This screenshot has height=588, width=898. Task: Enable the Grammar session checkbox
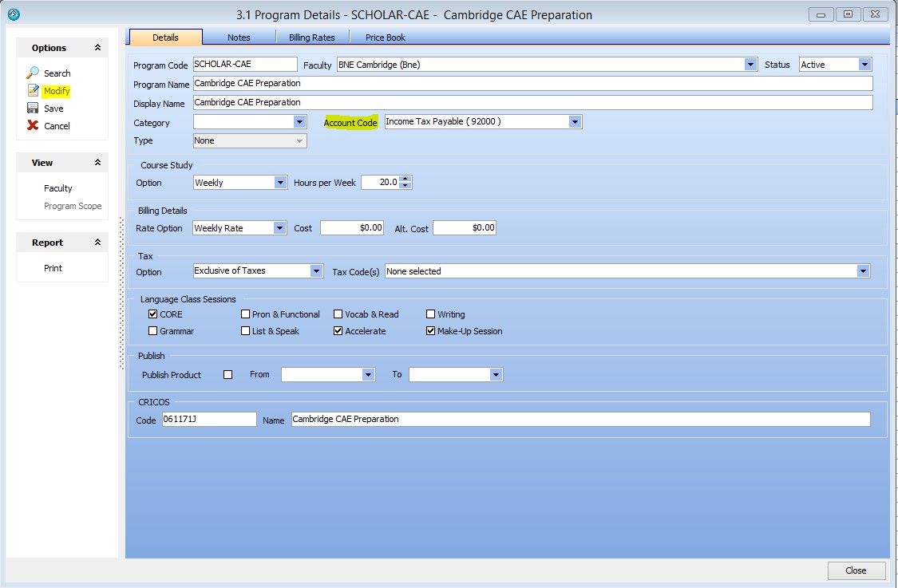coord(152,330)
